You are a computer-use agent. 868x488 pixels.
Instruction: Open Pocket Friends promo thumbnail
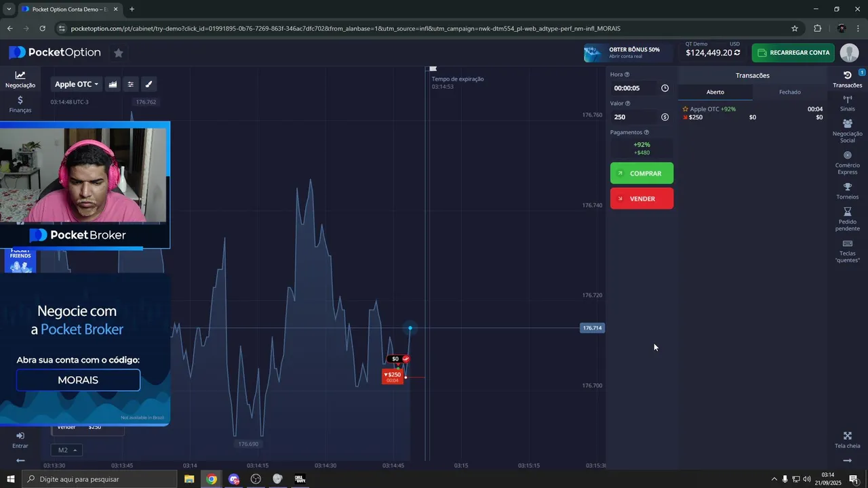coord(20,261)
